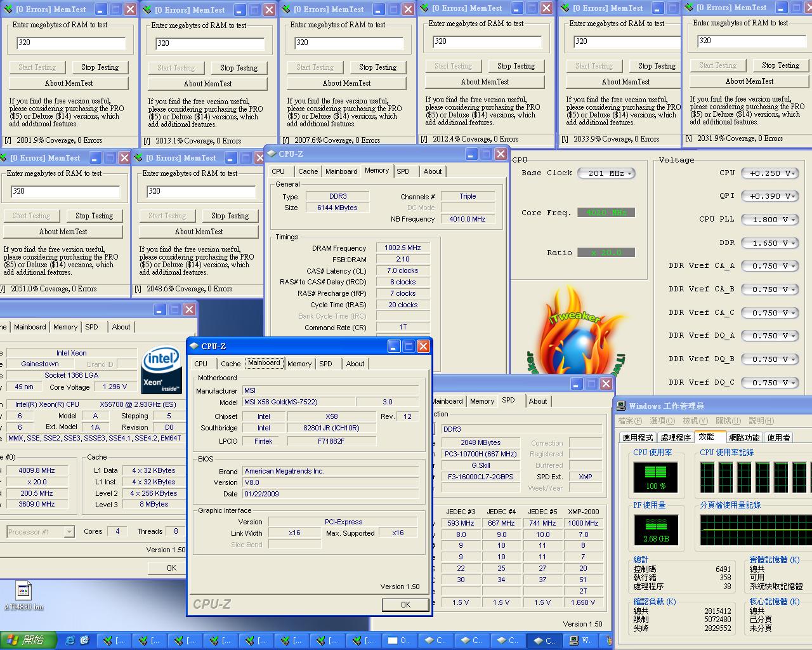Switch to the 'W..' Task Manager taskbar button
Viewport: 812px width, 650px height.
[580, 640]
